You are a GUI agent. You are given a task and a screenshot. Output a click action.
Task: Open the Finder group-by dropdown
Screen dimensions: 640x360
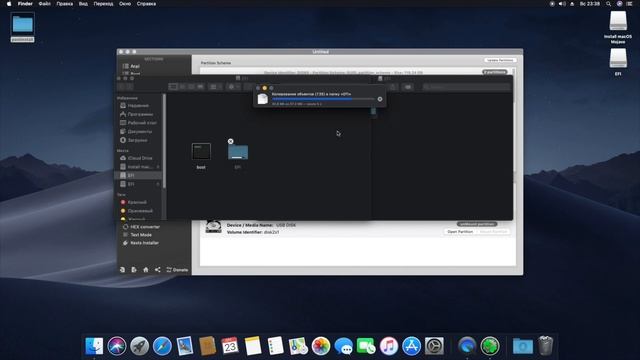215,87
